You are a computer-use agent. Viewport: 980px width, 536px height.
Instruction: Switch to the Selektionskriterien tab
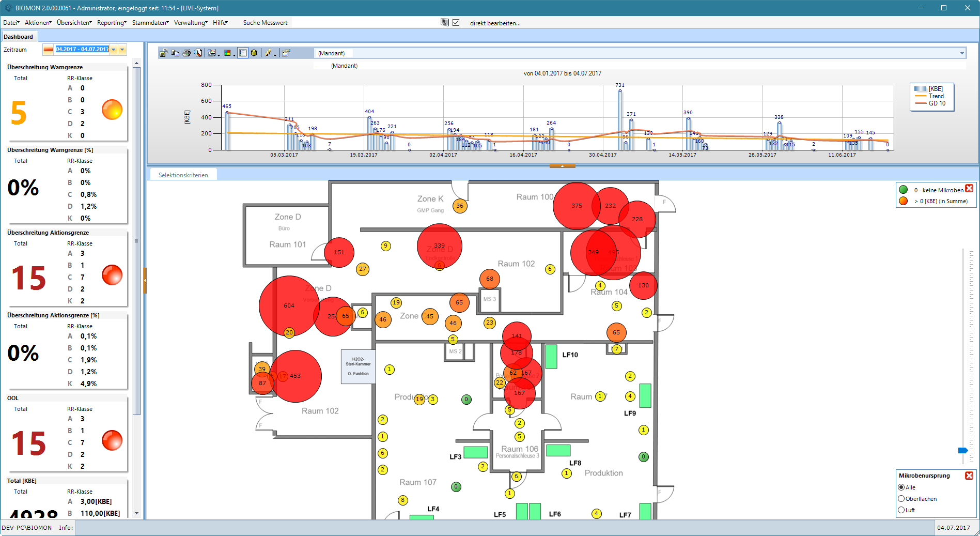pos(183,175)
